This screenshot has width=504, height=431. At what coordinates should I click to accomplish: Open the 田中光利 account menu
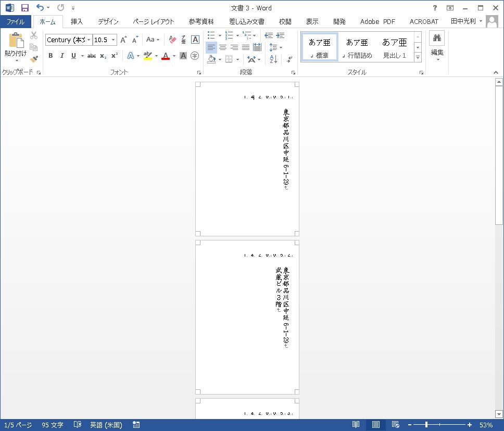tap(467, 21)
